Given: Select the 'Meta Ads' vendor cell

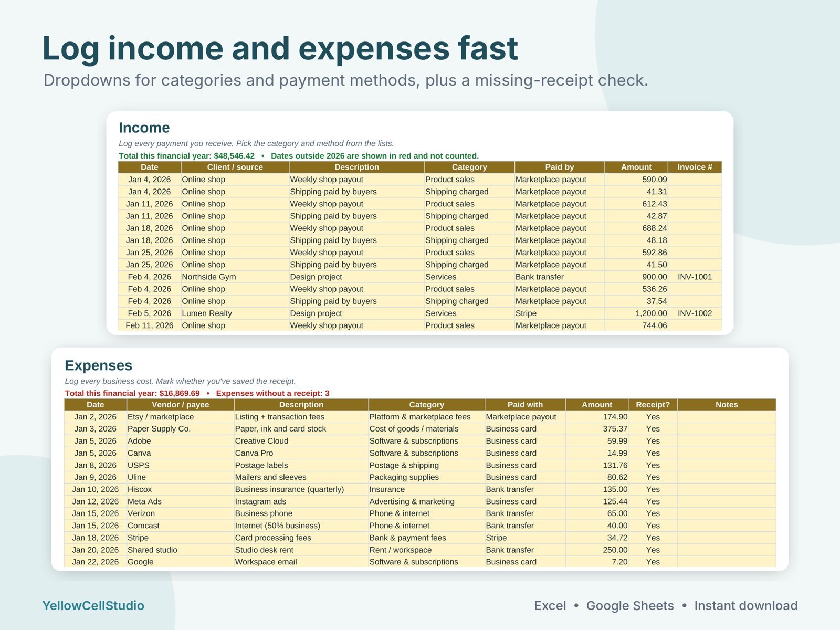Looking at the screenshot, I should 180,501.
